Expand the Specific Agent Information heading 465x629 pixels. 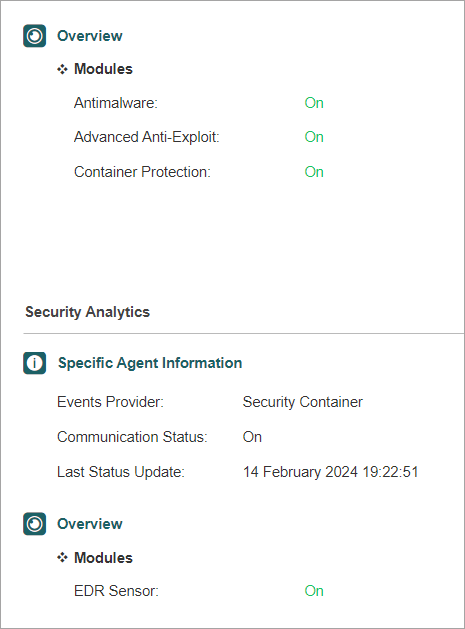point(150,363)
